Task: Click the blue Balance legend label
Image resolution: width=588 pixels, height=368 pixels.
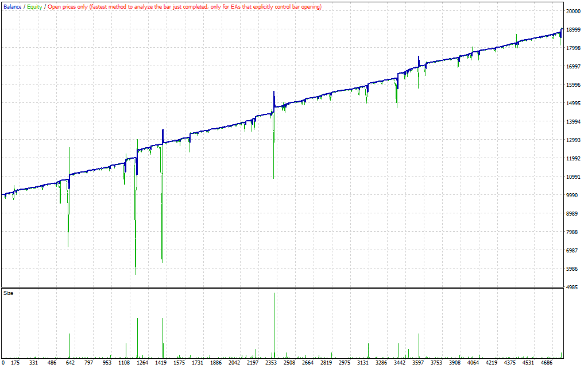Action: coord(12,7)
